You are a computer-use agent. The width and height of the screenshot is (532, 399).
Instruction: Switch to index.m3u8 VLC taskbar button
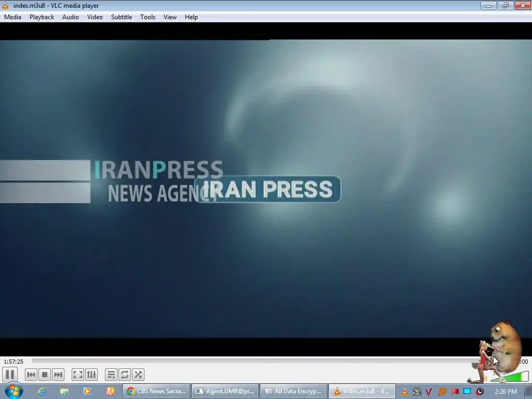pyautogui.click(x=362, y=391)
